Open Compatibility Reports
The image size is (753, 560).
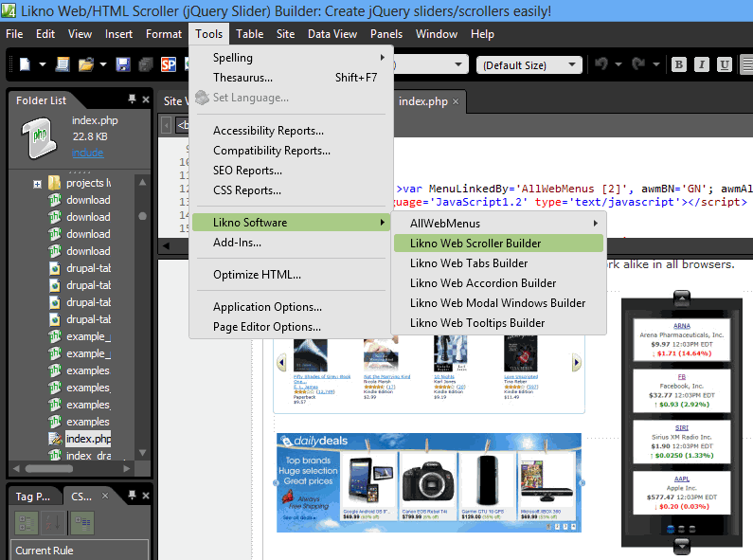pos(292,151)
